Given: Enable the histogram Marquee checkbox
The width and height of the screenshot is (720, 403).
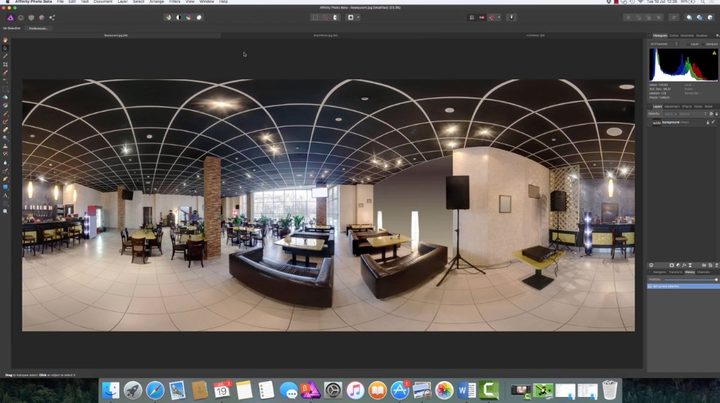Looking at the screenshot, I should click(711, 44).
